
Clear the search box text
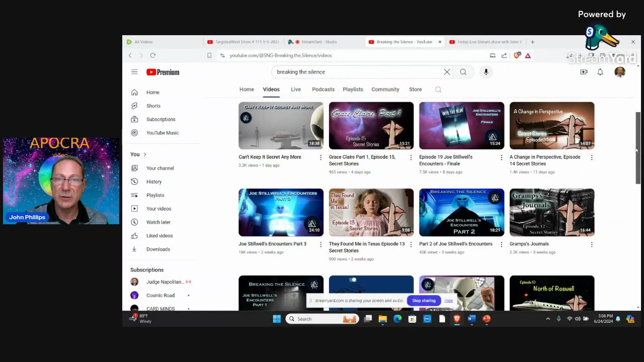[447, 72]
